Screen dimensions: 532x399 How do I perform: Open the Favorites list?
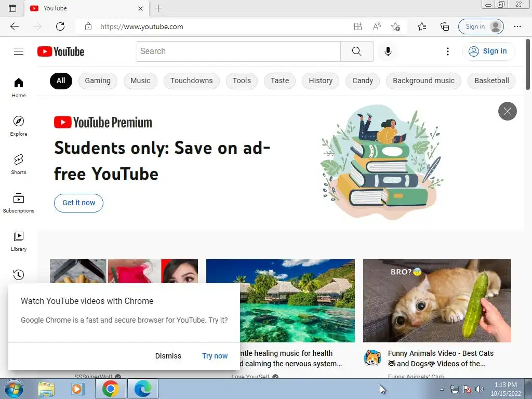(x=422, y=26)
